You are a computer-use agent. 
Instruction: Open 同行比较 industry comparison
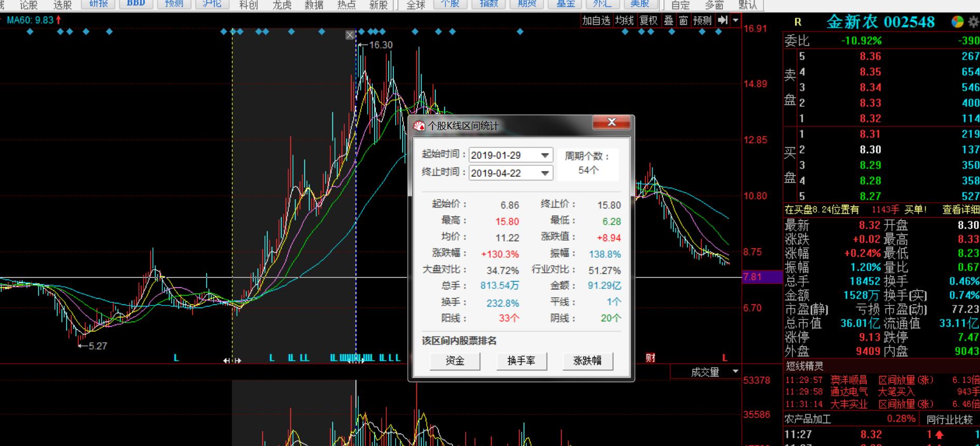click(949, 419)
